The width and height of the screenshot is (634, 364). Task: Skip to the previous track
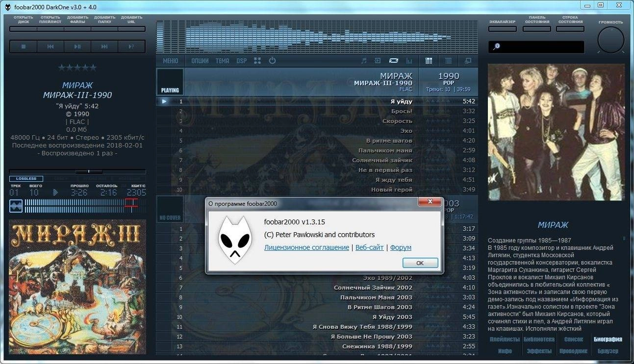click(51, 47)
